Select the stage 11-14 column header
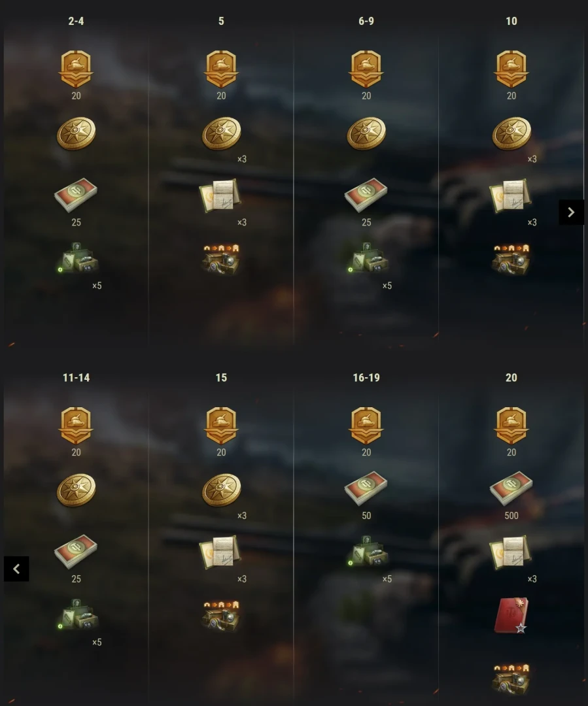 [76, 378]
